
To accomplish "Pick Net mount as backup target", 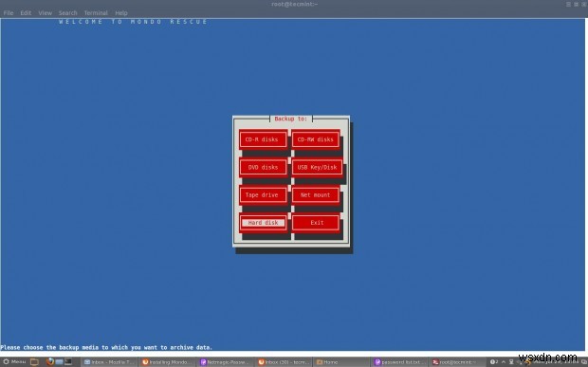I will click(316, 195).
